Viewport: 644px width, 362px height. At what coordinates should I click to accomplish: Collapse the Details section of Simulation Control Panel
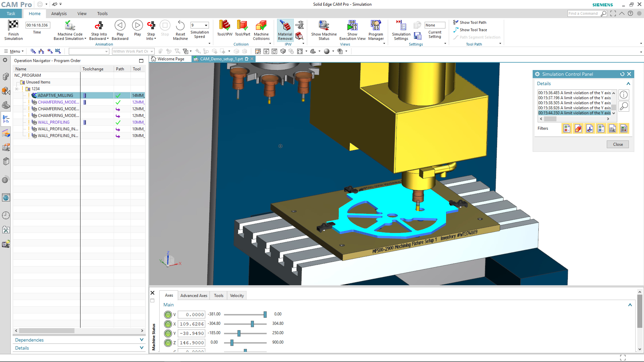(x=628, y=83)
